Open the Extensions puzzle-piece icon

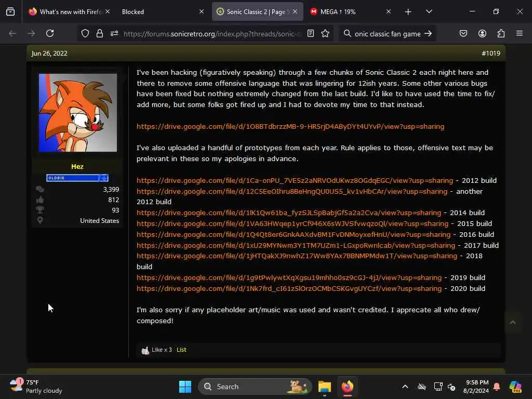click(501, 33)
